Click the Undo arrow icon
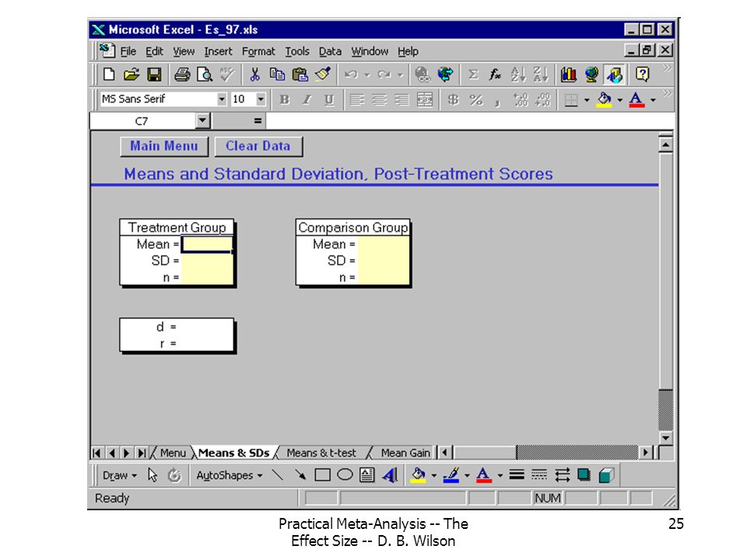The height and width of the screenshot is (560, 747). tap(352, 75)
